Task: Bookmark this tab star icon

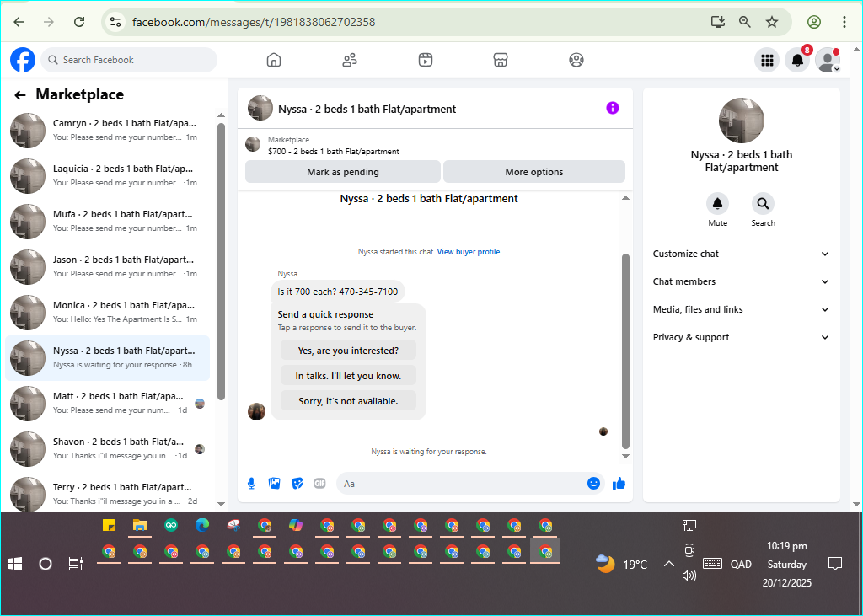Action: point(772,22)
